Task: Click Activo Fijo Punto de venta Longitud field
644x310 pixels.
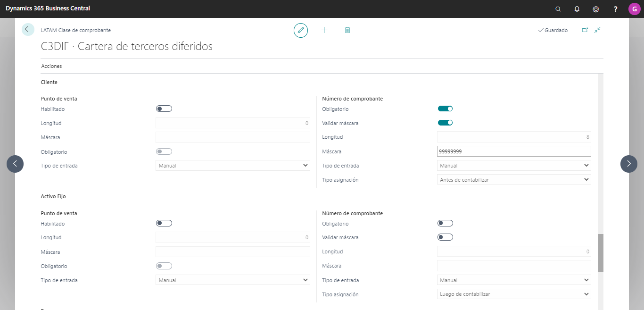Action: click(x=233, y=237)
